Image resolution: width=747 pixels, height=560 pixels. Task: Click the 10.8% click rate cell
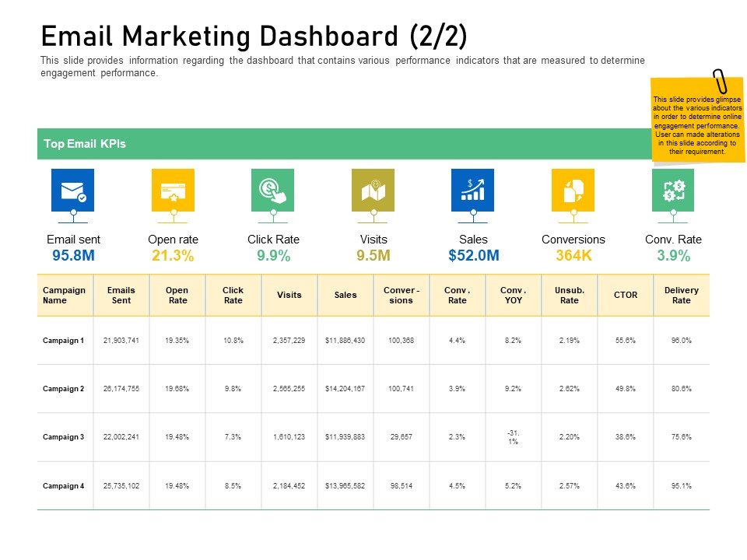point(233,341)
